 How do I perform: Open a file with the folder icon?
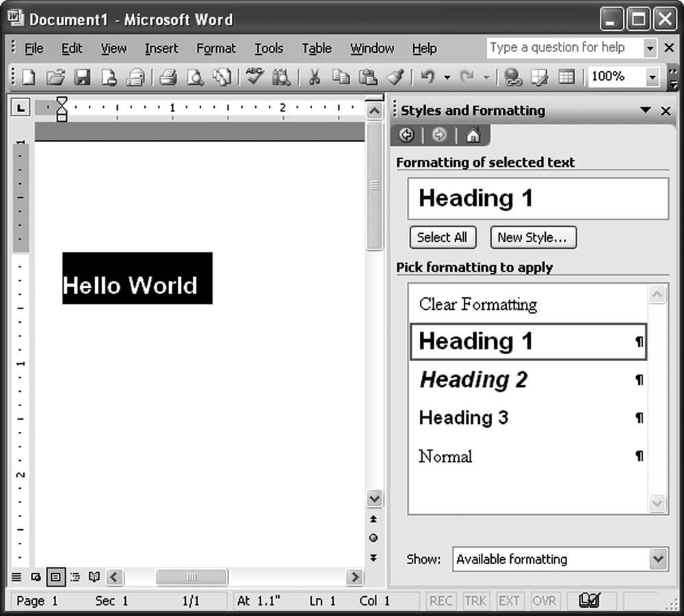point(55,78)
